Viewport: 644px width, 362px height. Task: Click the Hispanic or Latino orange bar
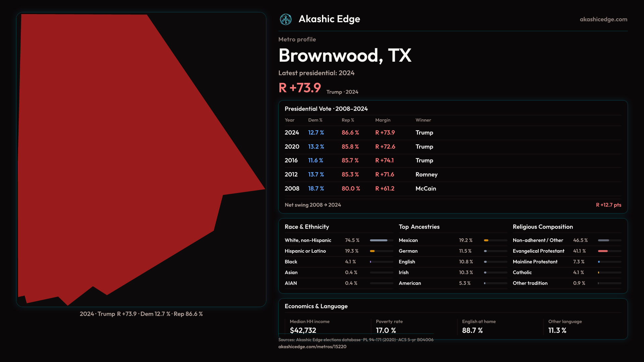pyautogui.click(x=372, y=251)
